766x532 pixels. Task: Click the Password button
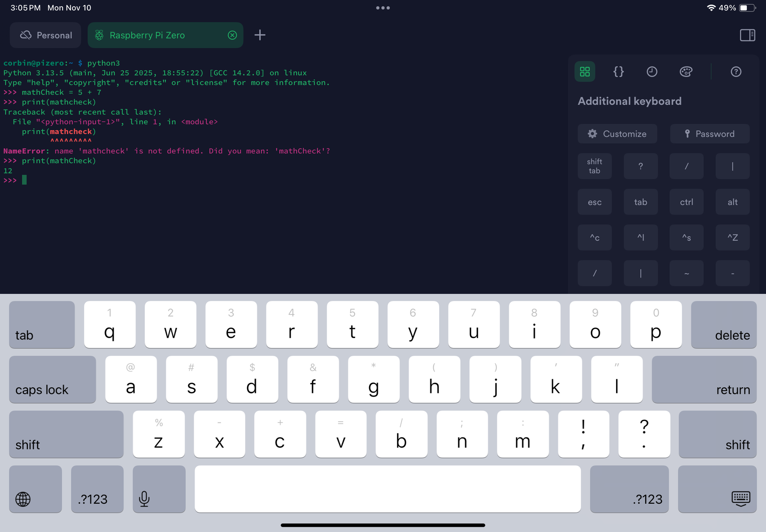click(x=709, y=134)
